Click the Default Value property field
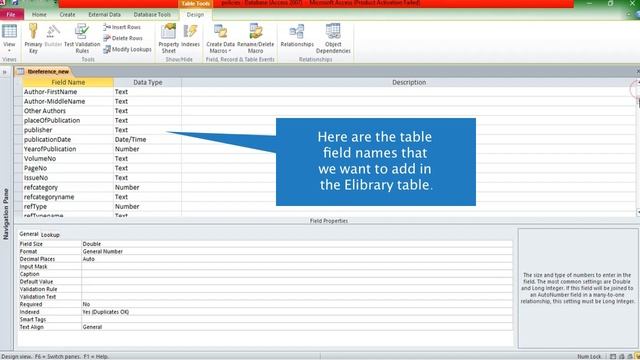 click(297, 282)
